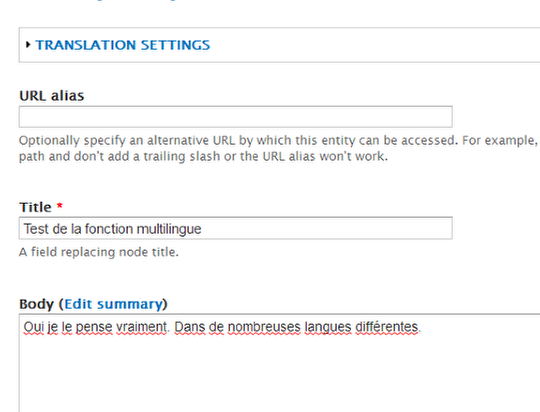Click the Title field label
Viewport: 540px width, 412px height.
pyautogui.click(x=35, y=207)
